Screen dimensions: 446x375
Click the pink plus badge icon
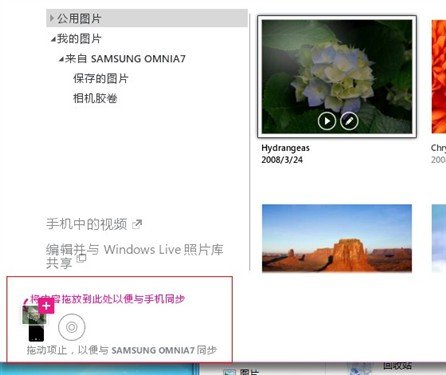point(46,306)
